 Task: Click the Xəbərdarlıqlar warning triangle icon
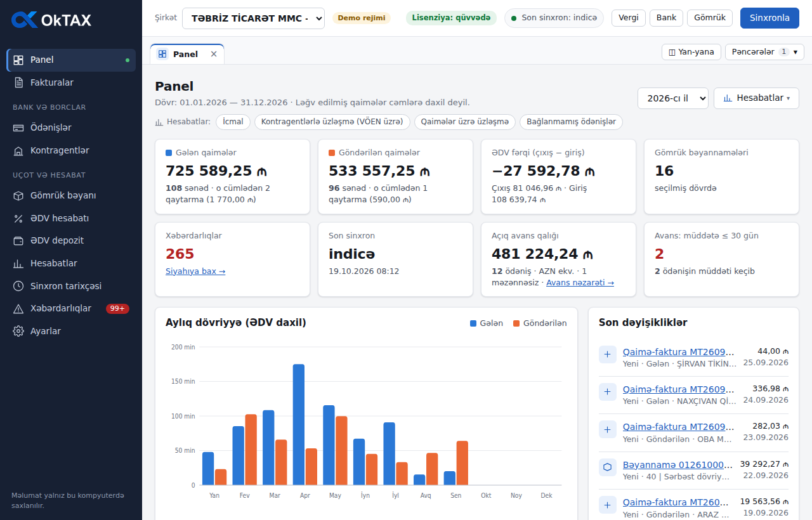point(18,308)
